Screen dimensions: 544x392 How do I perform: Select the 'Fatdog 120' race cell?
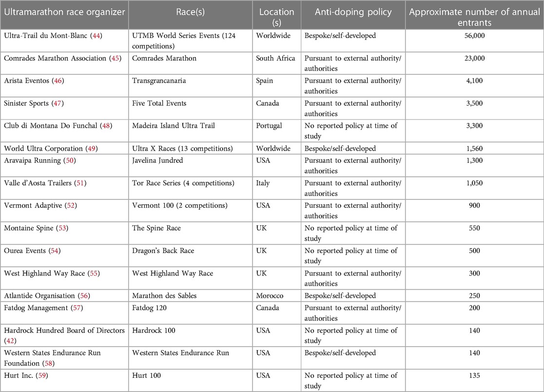click(x=191, y=313)
